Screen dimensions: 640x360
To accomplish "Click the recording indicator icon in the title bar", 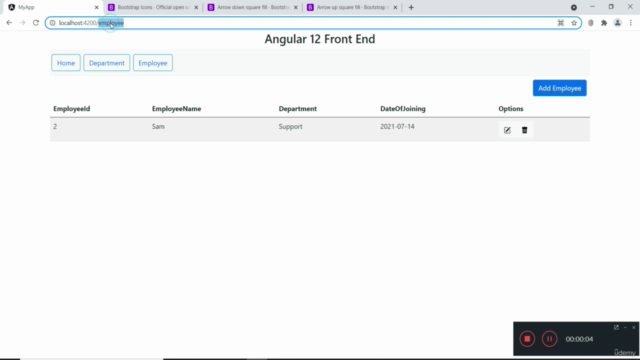I will click(x=574, y=7).
